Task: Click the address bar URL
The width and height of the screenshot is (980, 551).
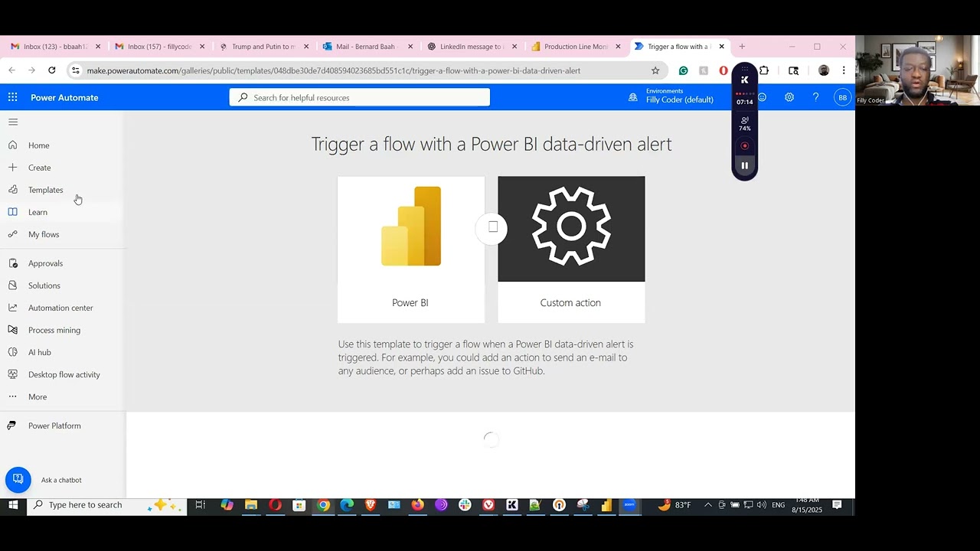Action: click(x=333, y=70)
